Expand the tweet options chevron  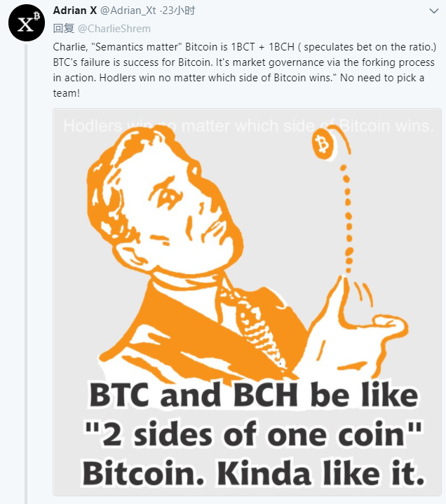(433, 12)
